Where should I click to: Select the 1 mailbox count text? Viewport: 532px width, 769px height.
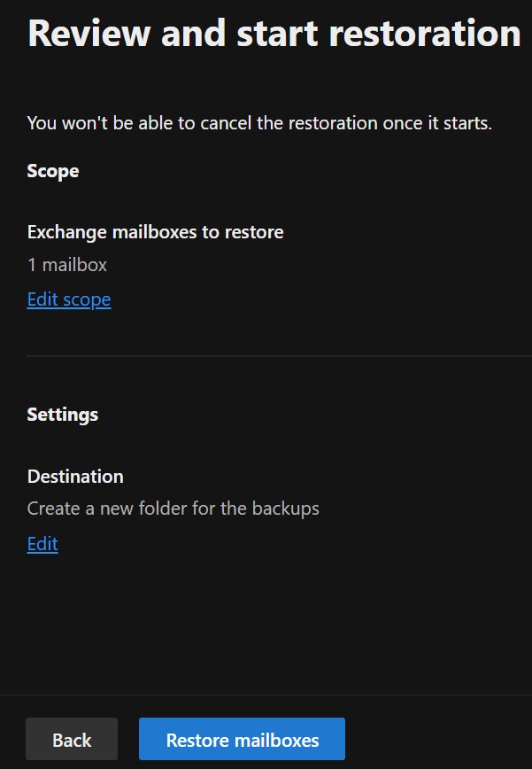click(67, 265)
